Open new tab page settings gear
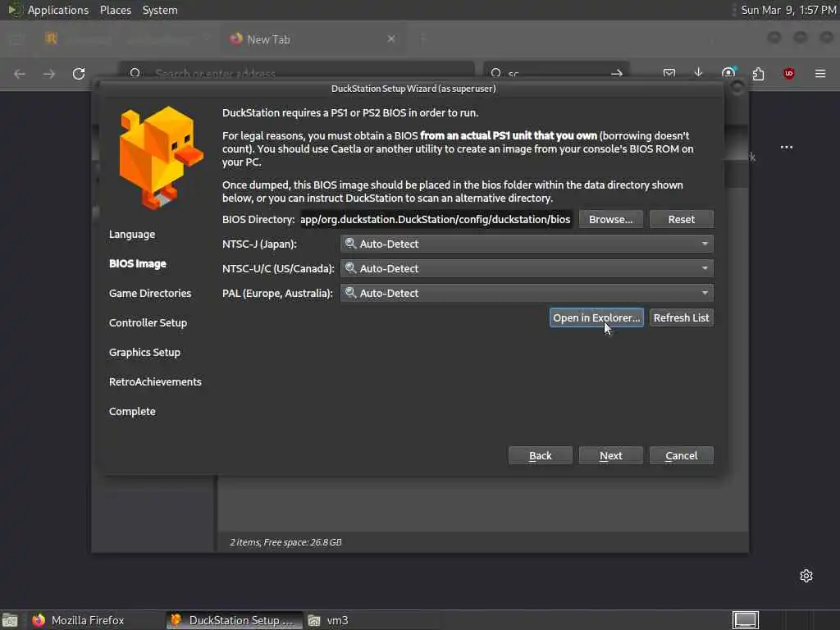 click(806, 576)
